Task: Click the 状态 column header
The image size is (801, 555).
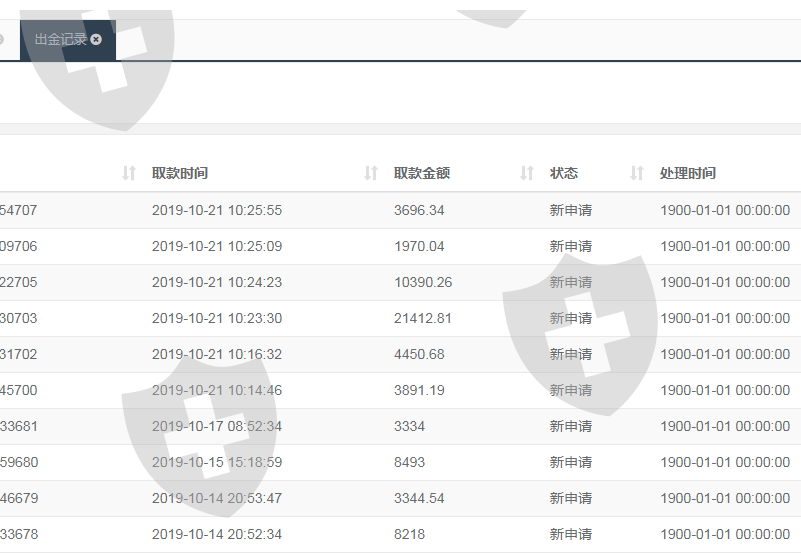Action: tap(564, 173)
